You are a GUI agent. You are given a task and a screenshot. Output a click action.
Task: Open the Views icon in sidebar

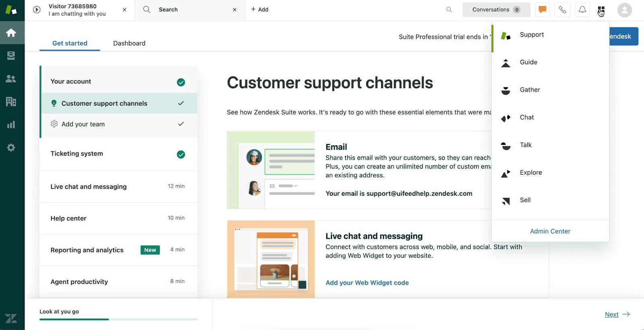tap(11, 56)
